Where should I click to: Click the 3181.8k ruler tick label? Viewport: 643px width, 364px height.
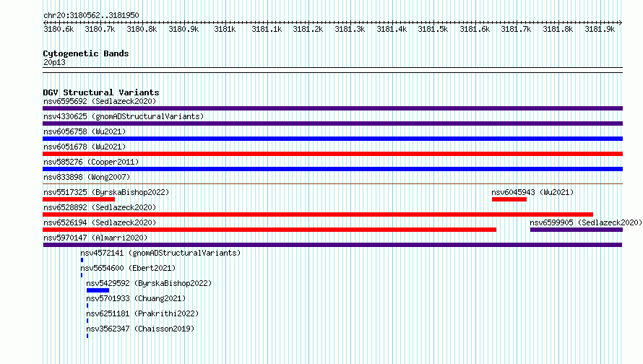point(558,29)
